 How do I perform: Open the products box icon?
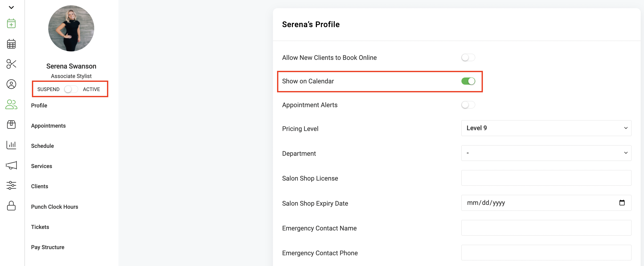tap(11, 125)
